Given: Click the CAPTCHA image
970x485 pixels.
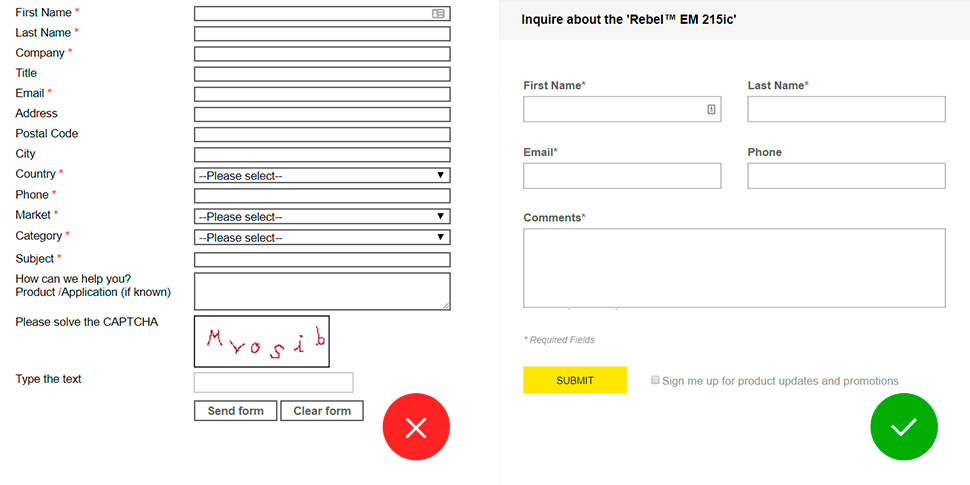Looking at the screenshot, I should click(x=261, y=342).
